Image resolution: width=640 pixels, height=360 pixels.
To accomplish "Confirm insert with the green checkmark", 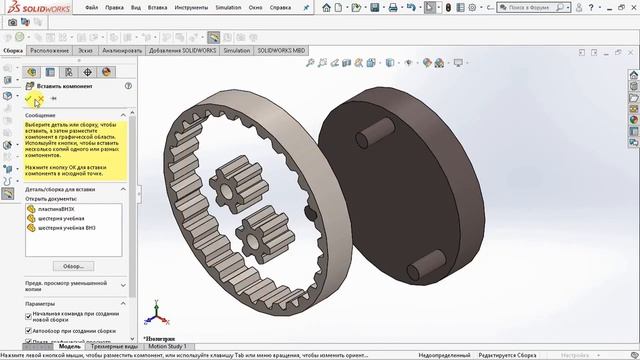I will [28, 98].
